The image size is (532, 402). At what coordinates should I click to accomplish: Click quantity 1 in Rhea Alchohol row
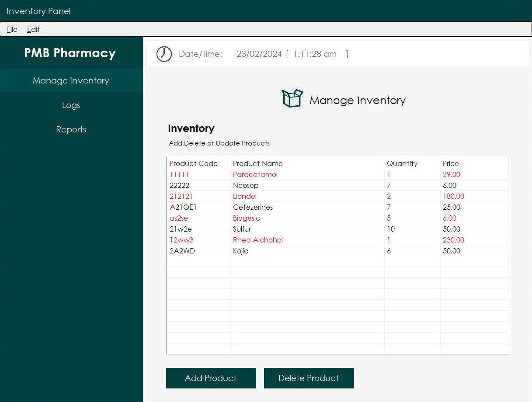coord(389,240)
